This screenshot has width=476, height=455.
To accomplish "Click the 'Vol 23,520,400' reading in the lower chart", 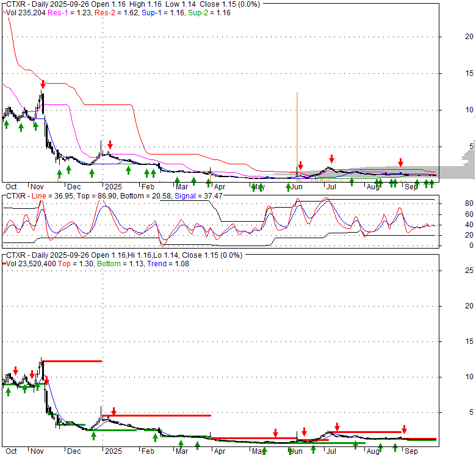I will pyautogui.click(x=31, y=264).
